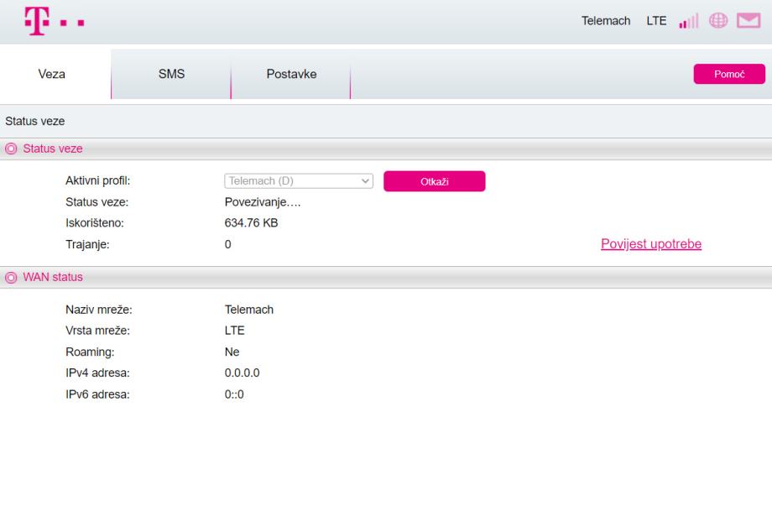This screenshot has width=772, height=532.
Task: Check the signal strength bars icon
Action: pos(688,21)
